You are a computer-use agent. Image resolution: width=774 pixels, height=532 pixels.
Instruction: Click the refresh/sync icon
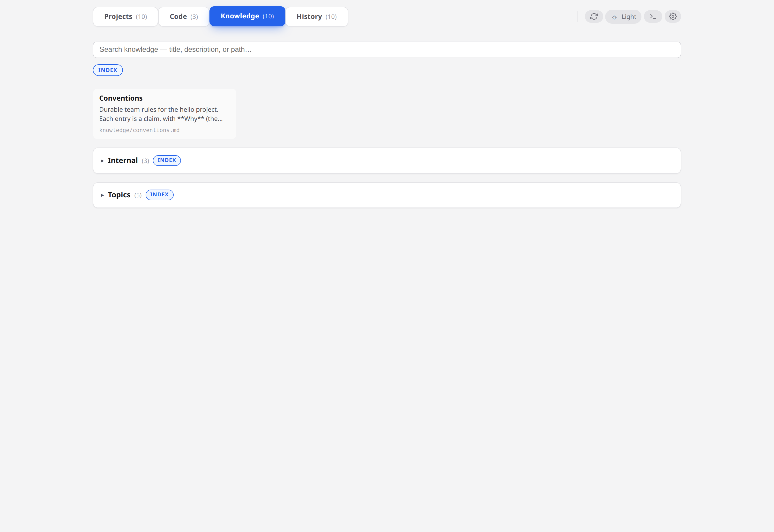[594, 16]
